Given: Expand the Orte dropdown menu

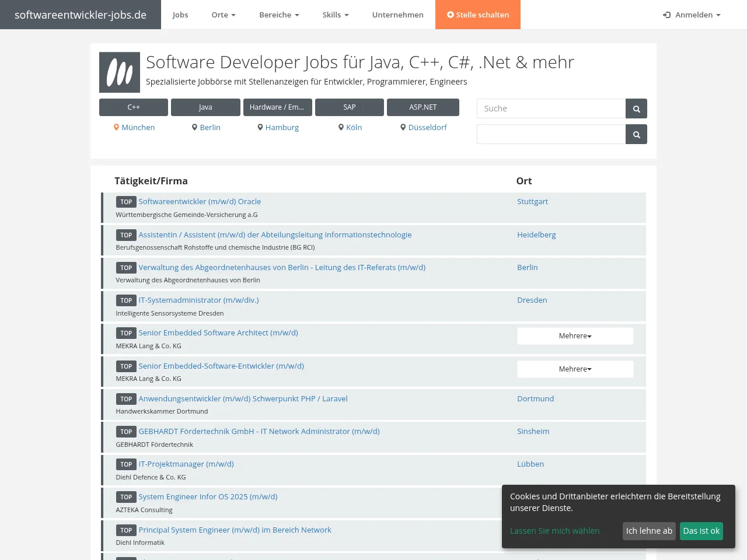Looking at the screenshot, I should 224,15.
